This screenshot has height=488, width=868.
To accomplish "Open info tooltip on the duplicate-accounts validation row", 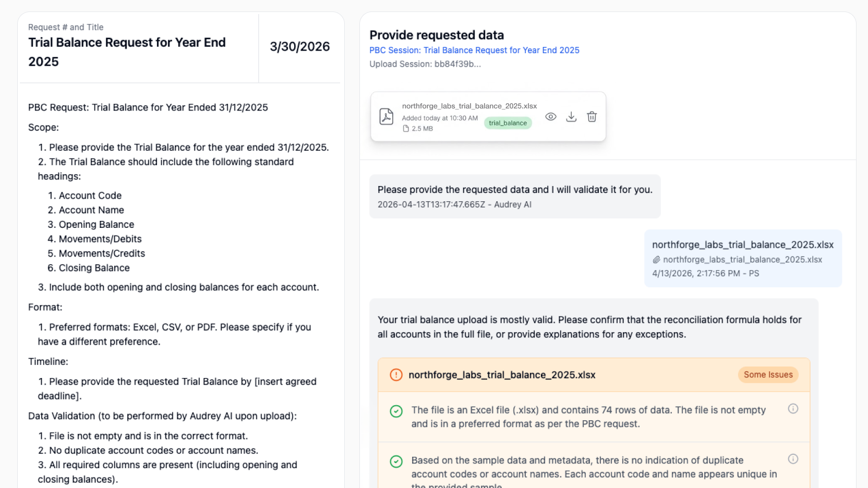I will click(x=793, y=459).
